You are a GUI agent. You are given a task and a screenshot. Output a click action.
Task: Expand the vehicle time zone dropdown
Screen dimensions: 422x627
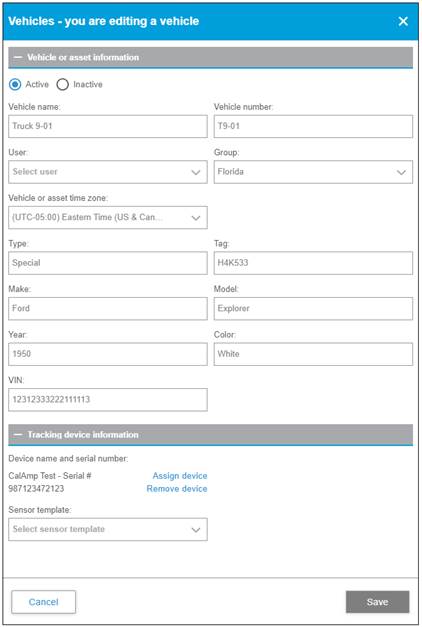pos(108,218)
